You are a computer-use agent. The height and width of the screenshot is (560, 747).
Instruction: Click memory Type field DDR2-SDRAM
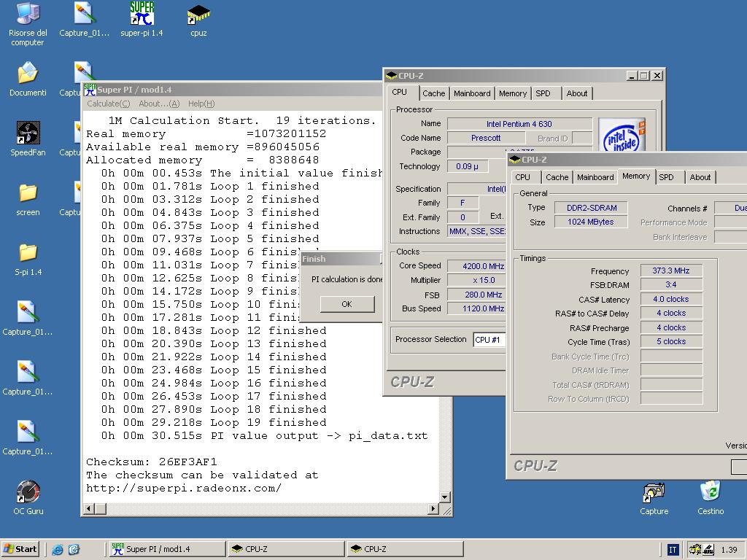tap(591, 208)
